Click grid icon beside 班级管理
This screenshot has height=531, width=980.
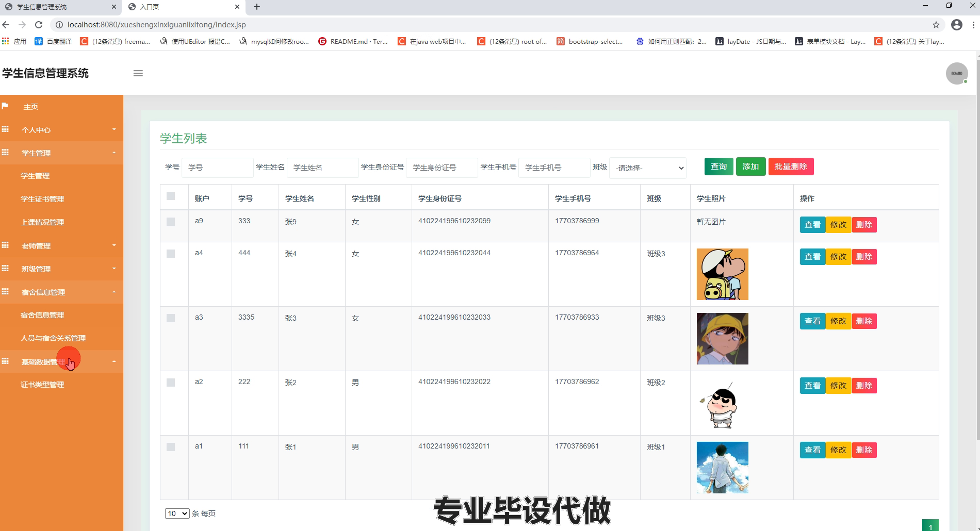(5, 269)
